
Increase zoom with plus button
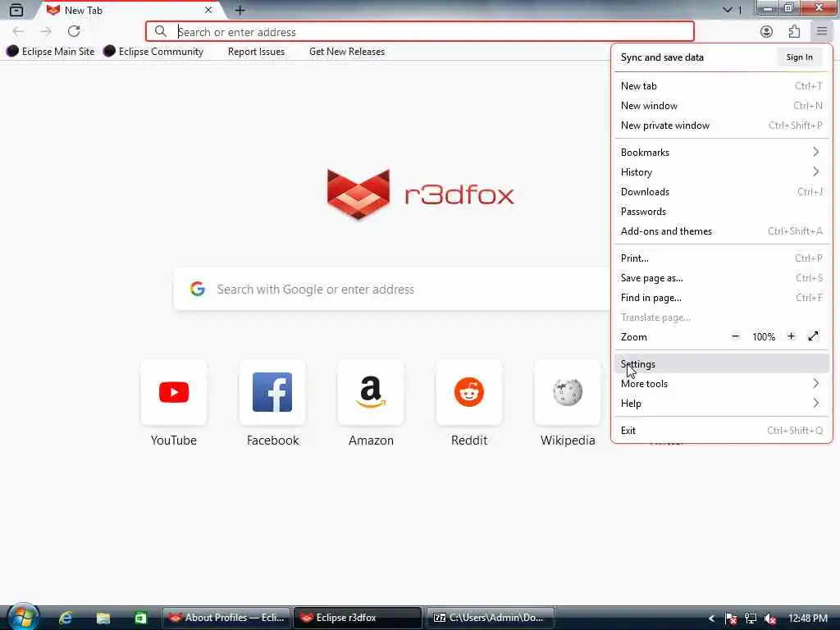click(x=792, y=336)
